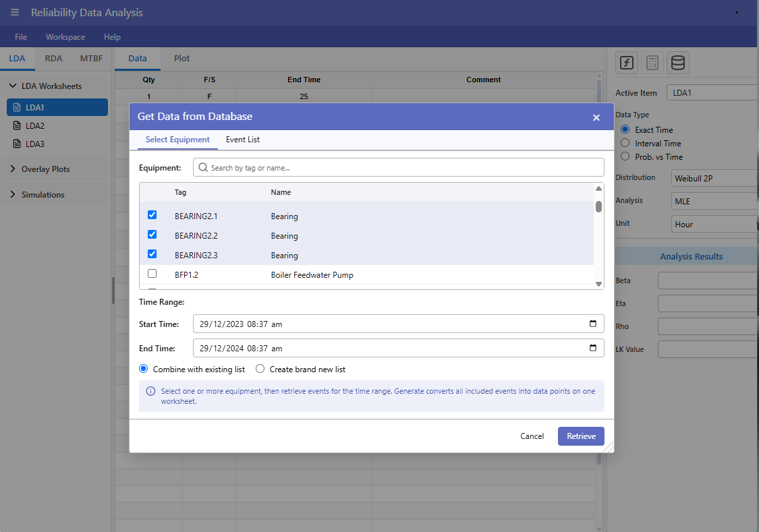
Task: Click the Boiler Feedwater Pump name
Action: [x=312, y=274]
